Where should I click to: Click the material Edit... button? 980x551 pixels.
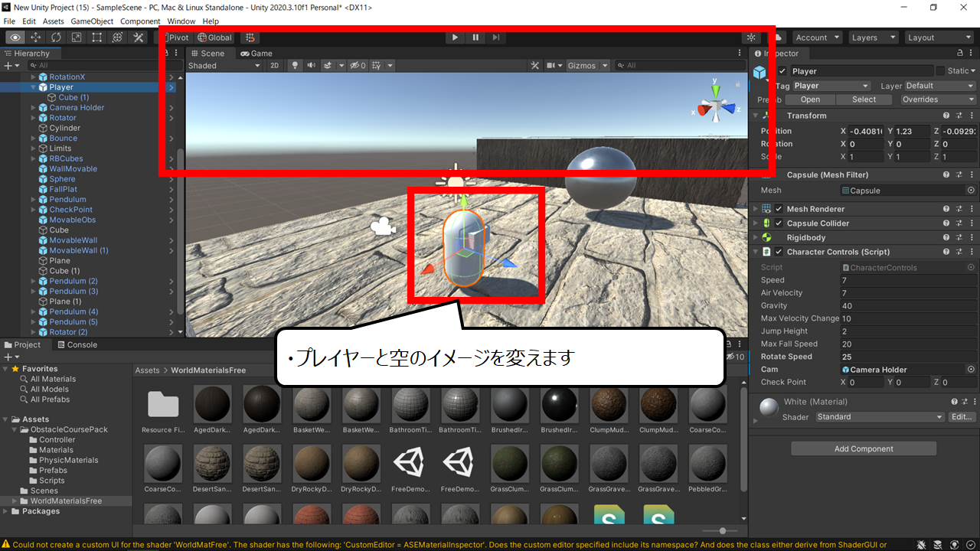coord(962,417)
